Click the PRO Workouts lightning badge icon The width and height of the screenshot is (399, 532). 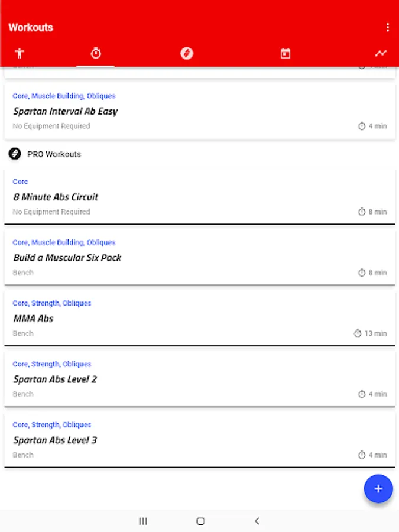click(15, 154)
